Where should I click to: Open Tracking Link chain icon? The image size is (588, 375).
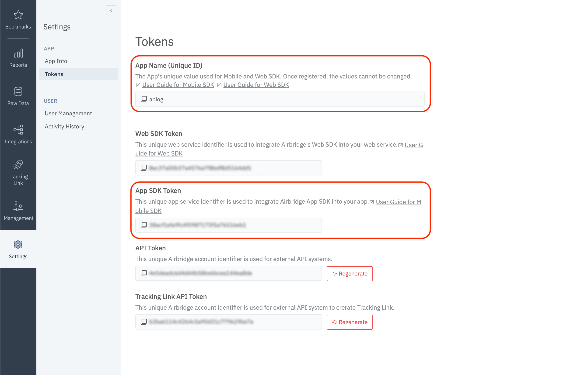click(18, 165)
